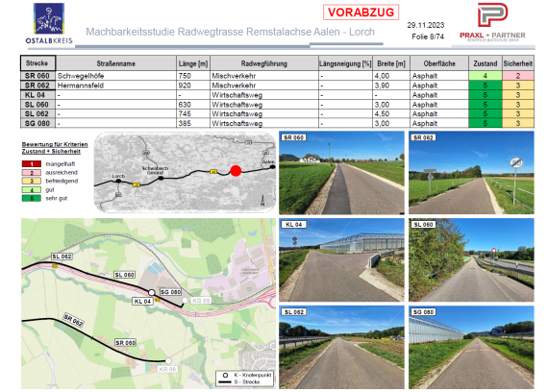This screenshot has width=548, height=392.
Task: Select the dark green 'sehr gut' swatch
Action: point(32,198)
